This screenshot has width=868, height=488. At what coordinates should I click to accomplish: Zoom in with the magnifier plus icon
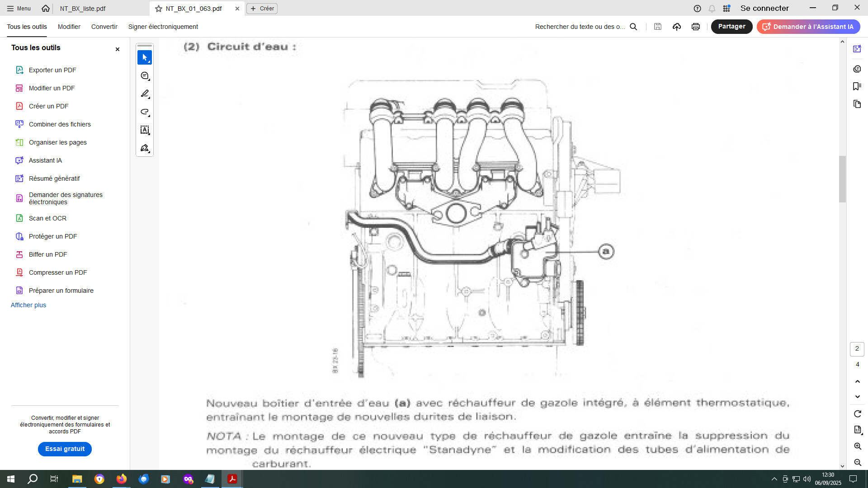pyautogui.click(x=858, y=446)
